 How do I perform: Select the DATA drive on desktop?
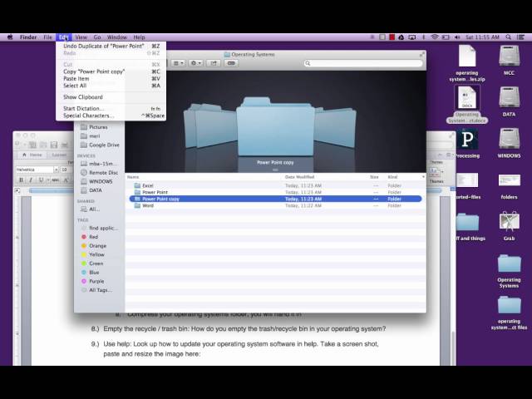(x=509, y=101)
